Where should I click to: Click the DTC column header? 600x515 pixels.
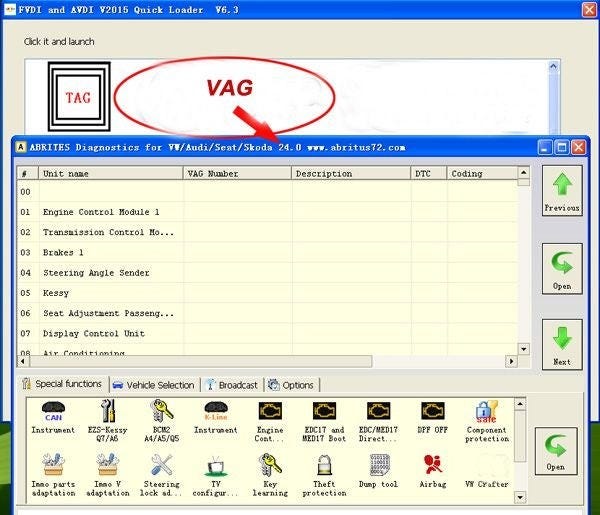pos(429,174)
